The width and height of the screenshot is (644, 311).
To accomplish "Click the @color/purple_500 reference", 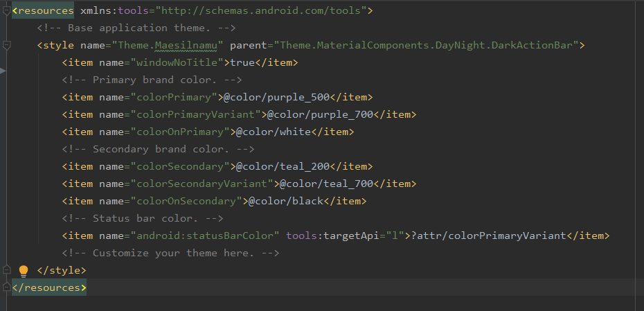I will click(x=277, y=97).
